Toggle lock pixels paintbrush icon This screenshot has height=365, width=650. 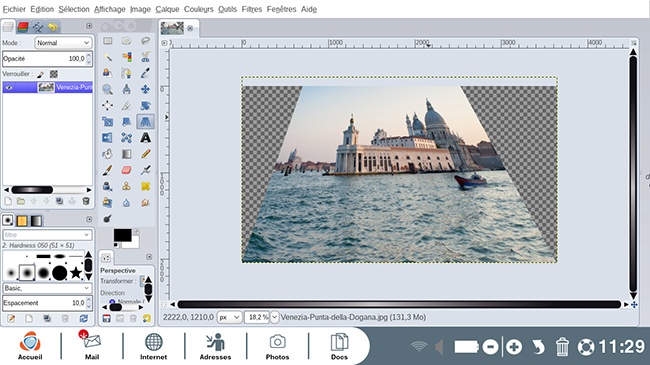[40, 74]
